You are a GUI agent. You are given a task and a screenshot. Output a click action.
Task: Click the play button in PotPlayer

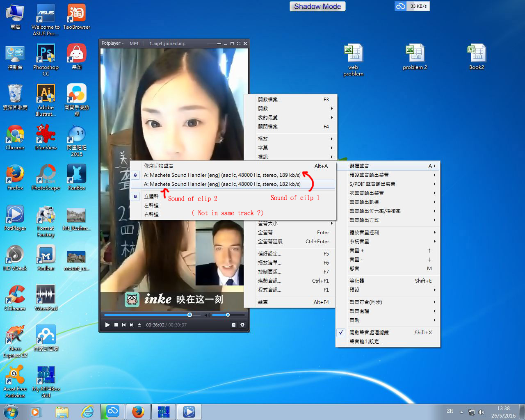tap(107, 325)
